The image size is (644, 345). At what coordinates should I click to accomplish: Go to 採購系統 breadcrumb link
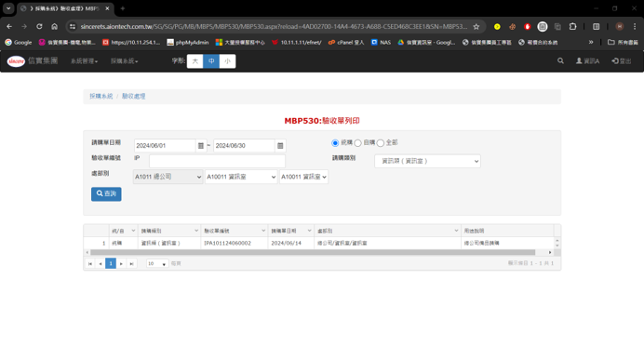(101, 96)
